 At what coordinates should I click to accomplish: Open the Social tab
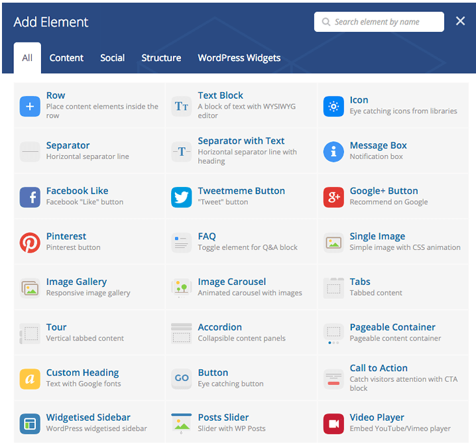(112, 58)
